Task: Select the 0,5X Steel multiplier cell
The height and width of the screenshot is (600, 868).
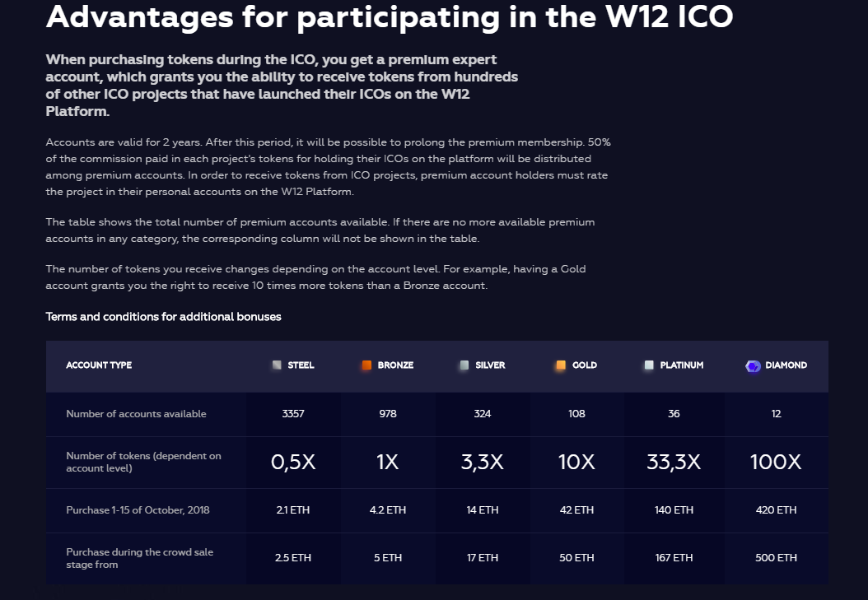Action: pyautogui.click(x=293, y=463)
